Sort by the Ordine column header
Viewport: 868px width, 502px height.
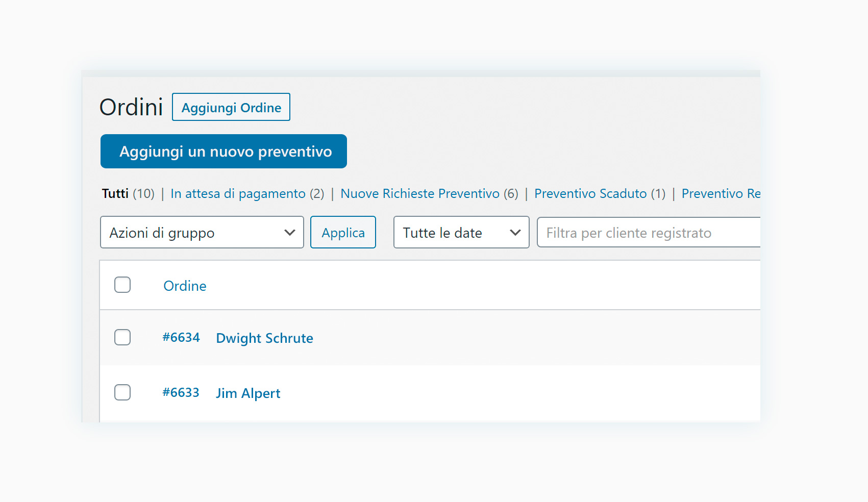tap(185, 286)
